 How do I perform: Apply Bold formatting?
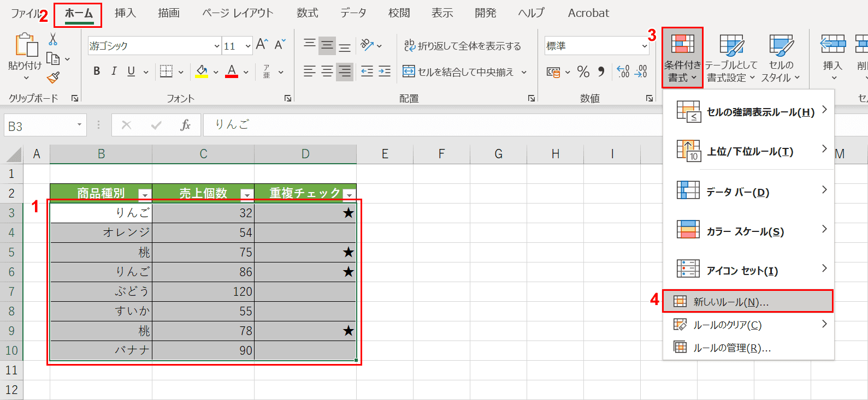point(97,71)
